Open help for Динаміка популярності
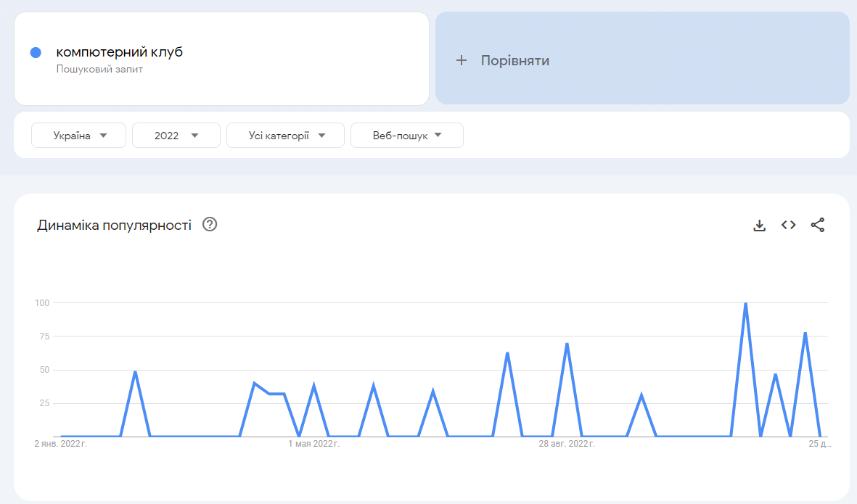The height and width of the screenshot is (504, 857). click(210, 225)
